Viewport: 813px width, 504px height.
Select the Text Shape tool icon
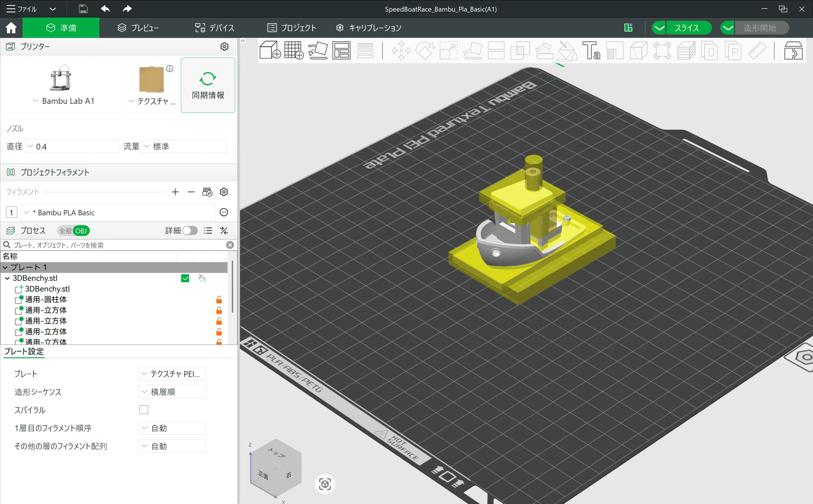(x=591, y=50)
